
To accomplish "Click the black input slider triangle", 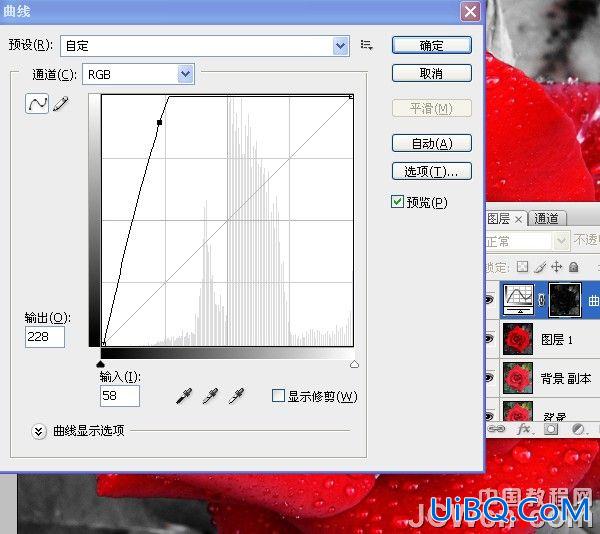I will 101,363.
